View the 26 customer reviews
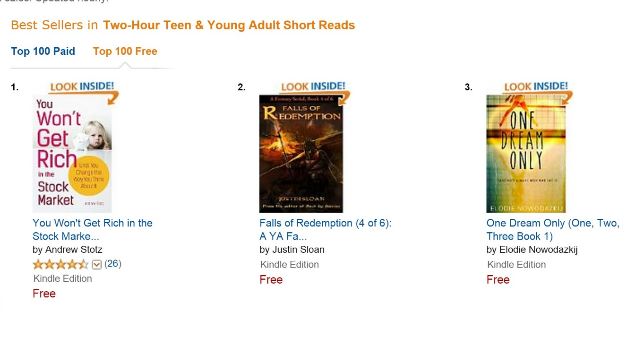This screenshot has height=346, width=644. (x=113, y=264)
